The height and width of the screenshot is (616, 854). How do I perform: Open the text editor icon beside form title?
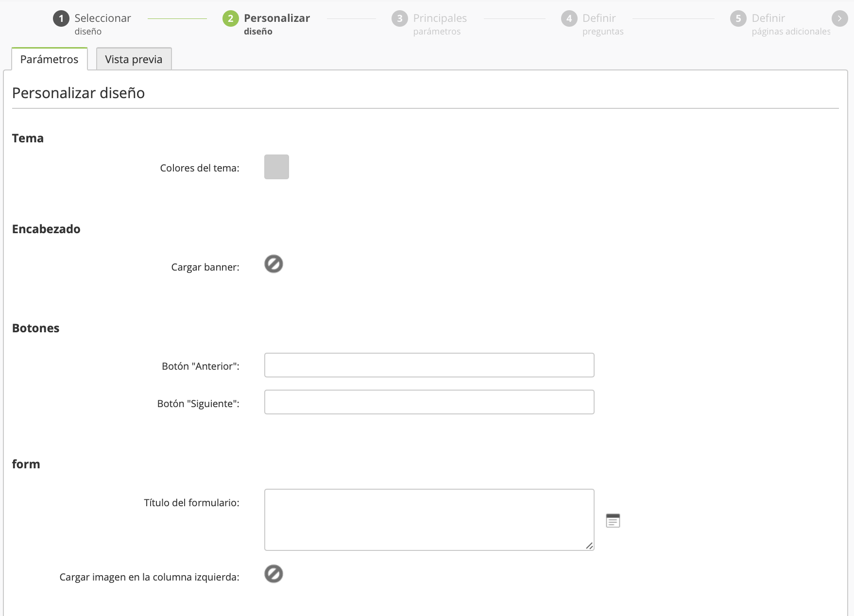coord(613,520)
